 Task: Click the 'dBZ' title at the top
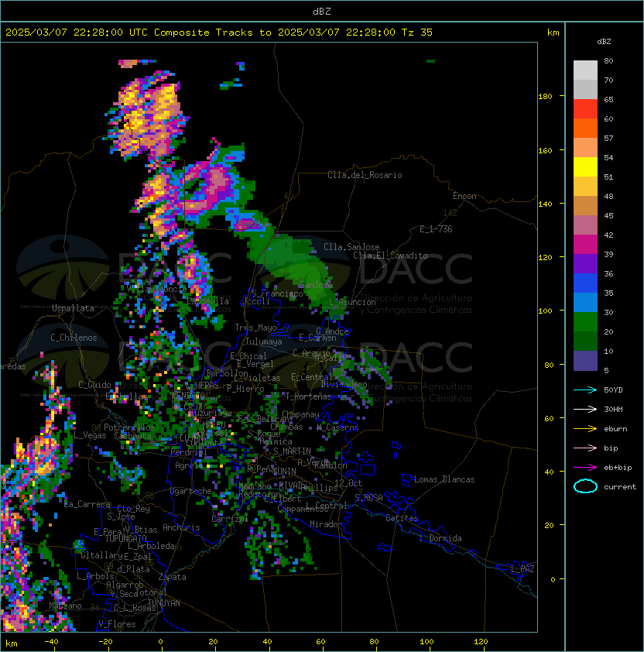click(322, 11)
